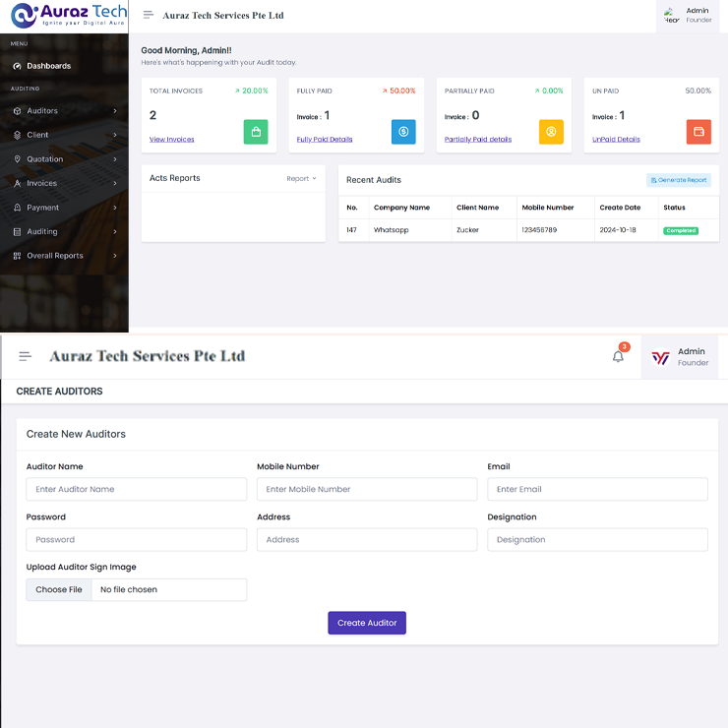Expand the Payment submenu chevron

pos(115,208)
